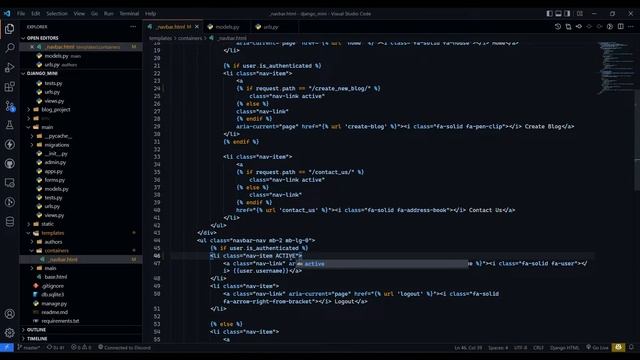640x360 pixels.
Task: Expand the static folder
Action: (47, 224)
